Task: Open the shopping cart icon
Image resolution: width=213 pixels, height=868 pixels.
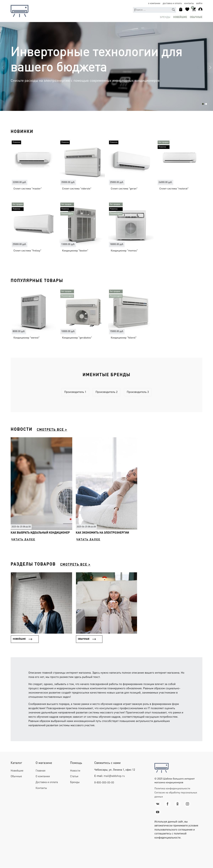Action: [x=193, y=9]
